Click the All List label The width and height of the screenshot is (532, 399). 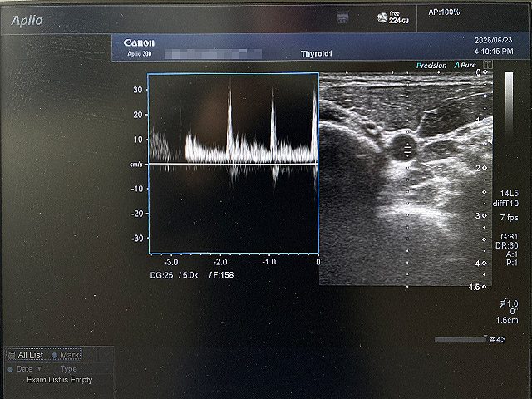click(x=30, y=355)
